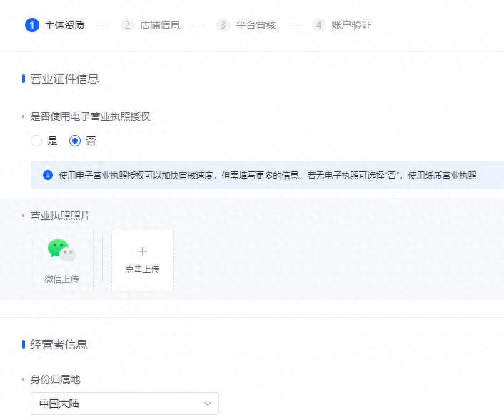Click the 经营者信息 heading

point(59,345)
